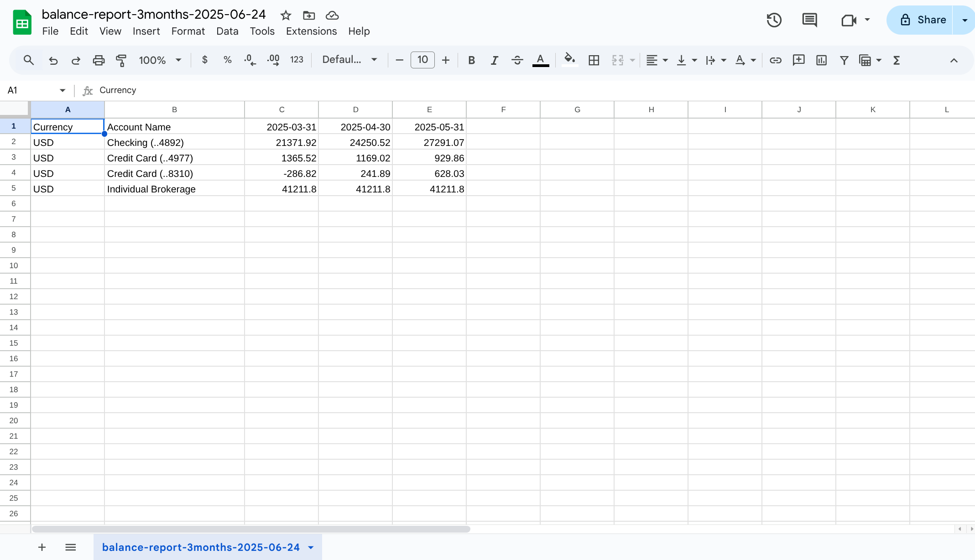Move the document with folder icon

[309, 16]
